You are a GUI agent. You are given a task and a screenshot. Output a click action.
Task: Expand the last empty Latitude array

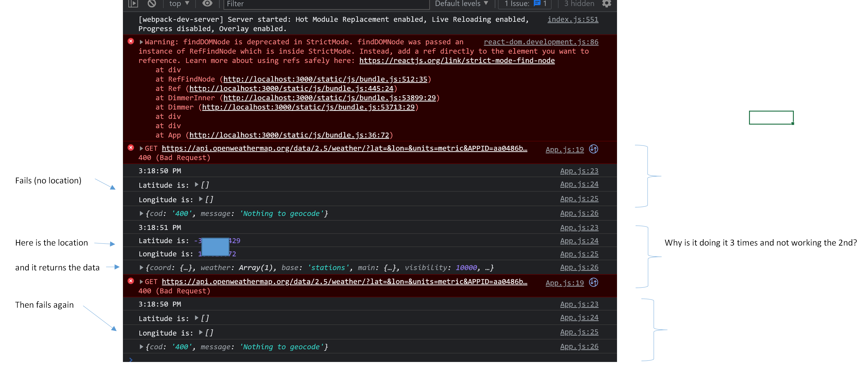[197, 318]
